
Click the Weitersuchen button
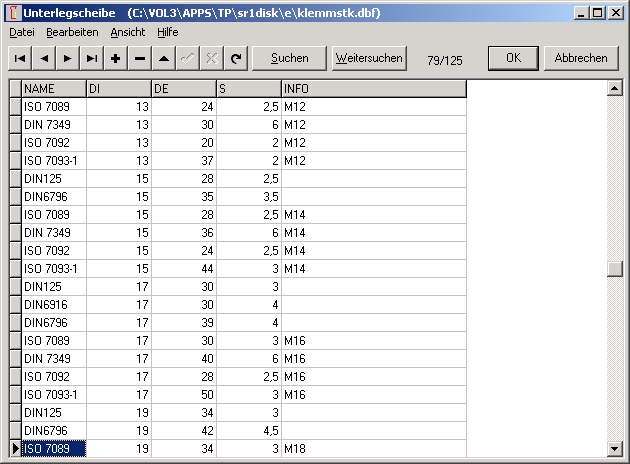369,58
